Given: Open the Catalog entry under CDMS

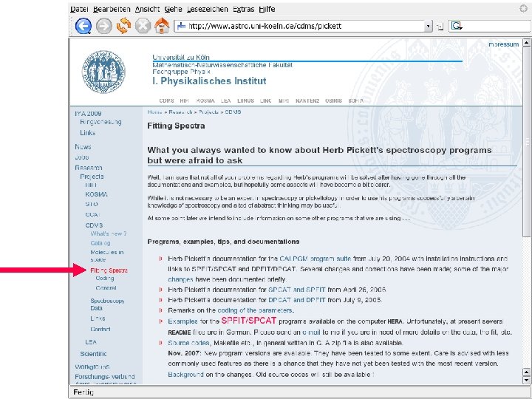Looking at the screenshot, I should coord(100,243).
